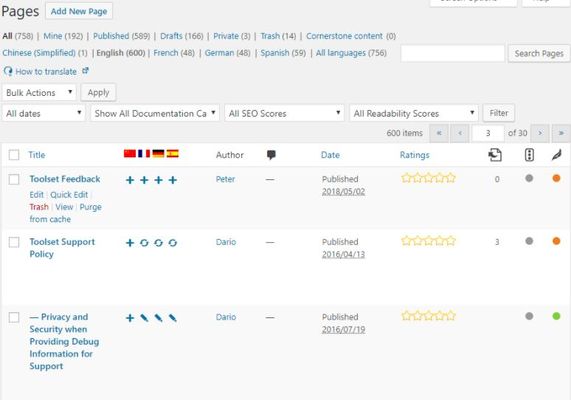Update French translation of Toolset Support Policy
The width and height of the screenshot is (571, 400).
tap(144, 243)
